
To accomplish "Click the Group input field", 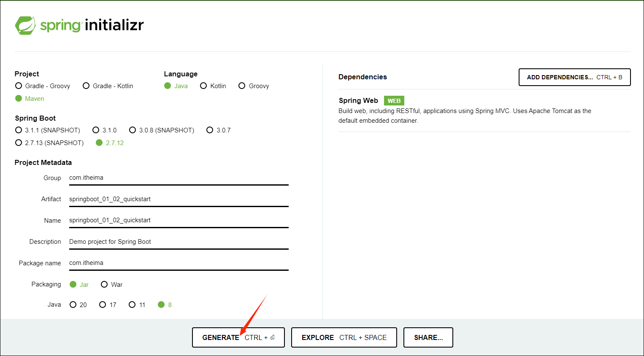I will [179, 178].
